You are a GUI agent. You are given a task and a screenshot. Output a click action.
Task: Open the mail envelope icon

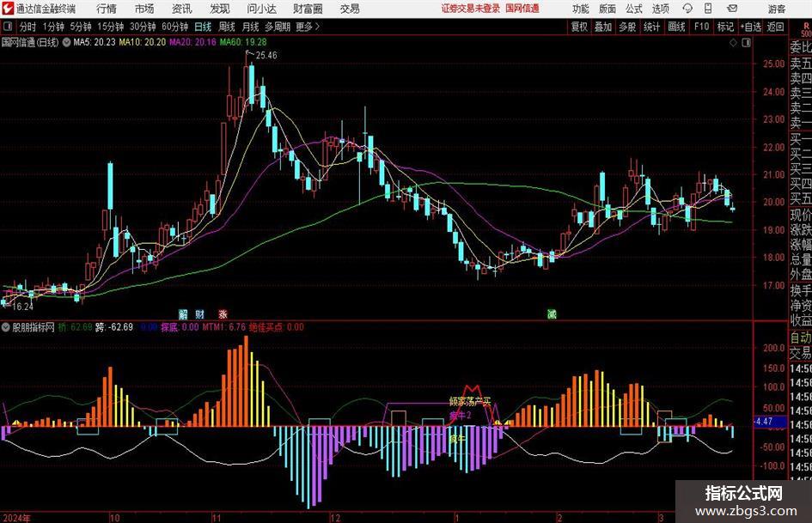pyautogui.click(x=732, y=9)
